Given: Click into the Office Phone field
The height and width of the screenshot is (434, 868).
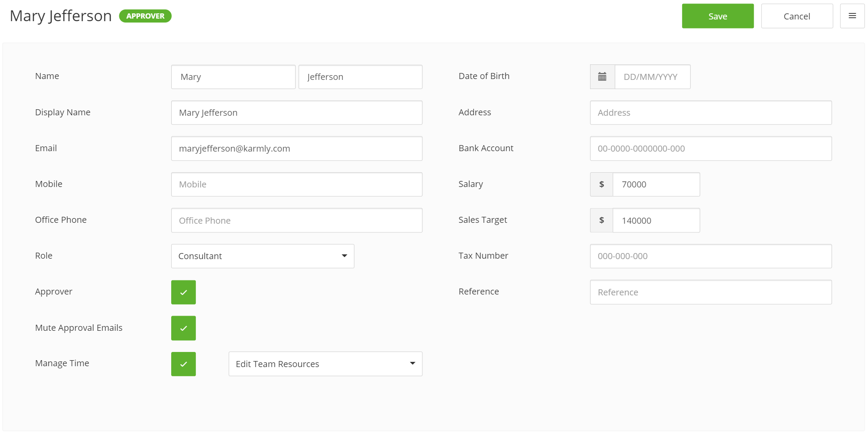Looking at the screenshot, I should [297, 220].
